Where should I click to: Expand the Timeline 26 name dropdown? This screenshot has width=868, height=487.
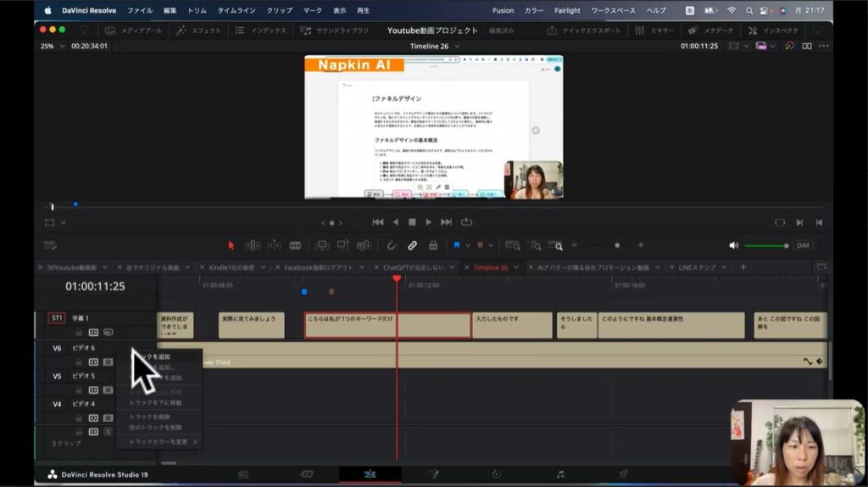[x=457, y=46]
